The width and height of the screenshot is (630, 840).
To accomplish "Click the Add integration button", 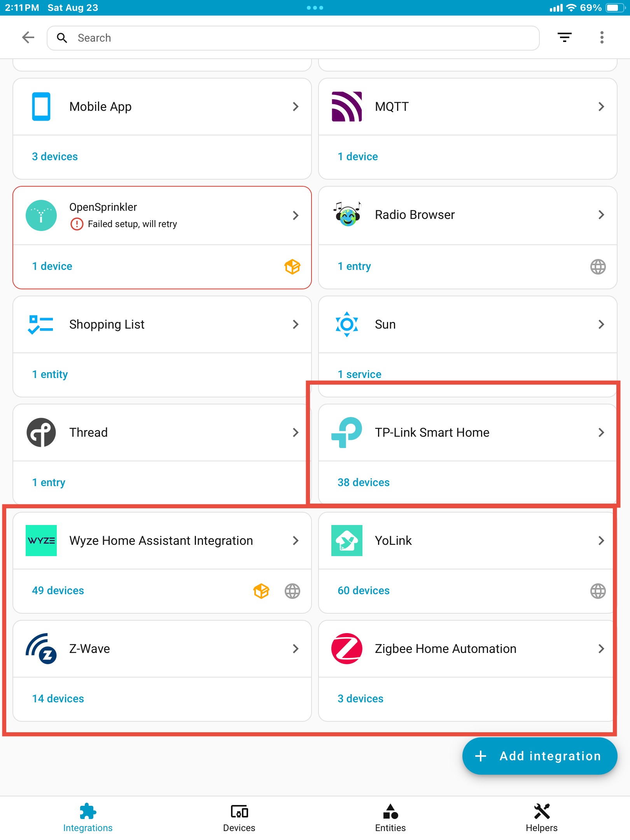I will coord(540,756).
